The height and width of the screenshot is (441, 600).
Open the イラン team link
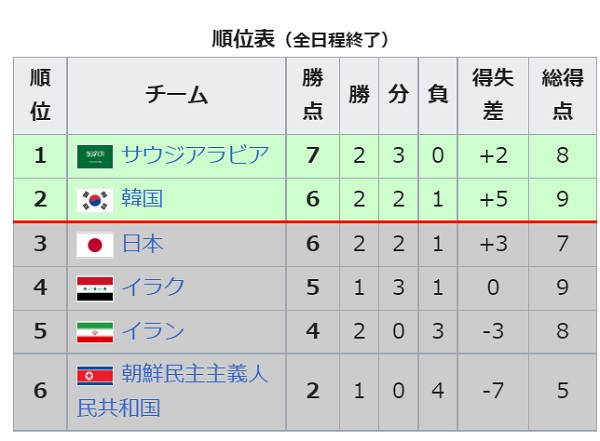[x=153, y=331]
